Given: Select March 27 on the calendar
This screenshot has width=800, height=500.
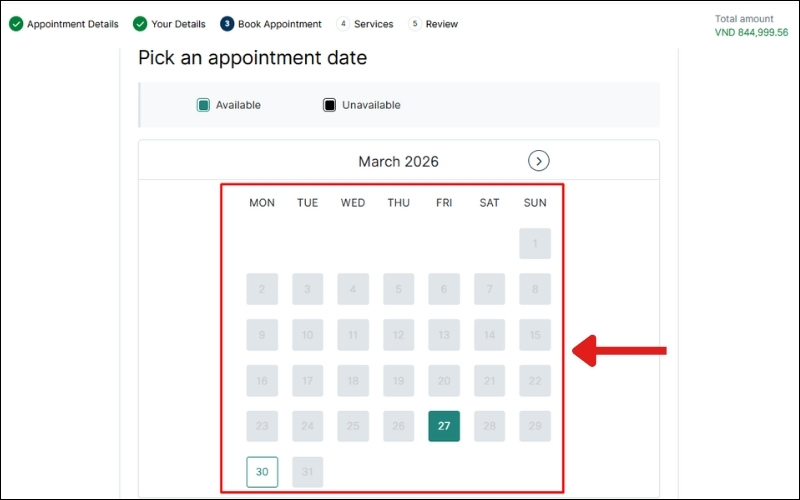Looking at the screenshot, I should [444, 426].
